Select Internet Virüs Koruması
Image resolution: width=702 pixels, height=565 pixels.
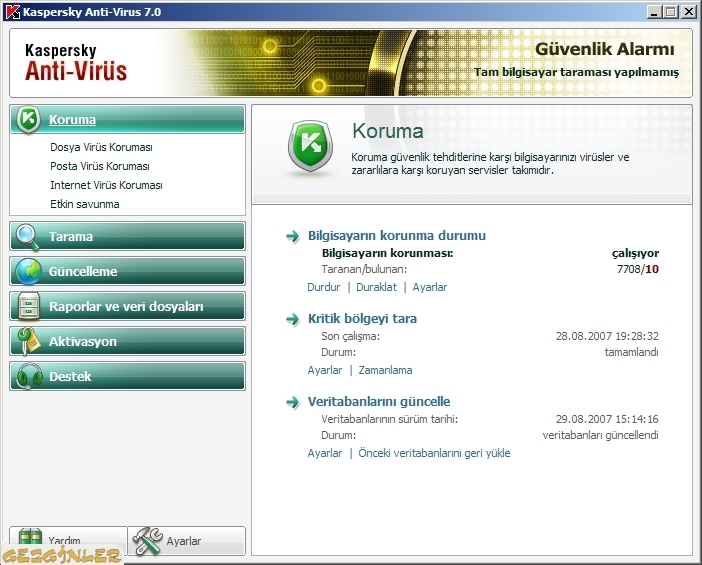tap(106, 185)
